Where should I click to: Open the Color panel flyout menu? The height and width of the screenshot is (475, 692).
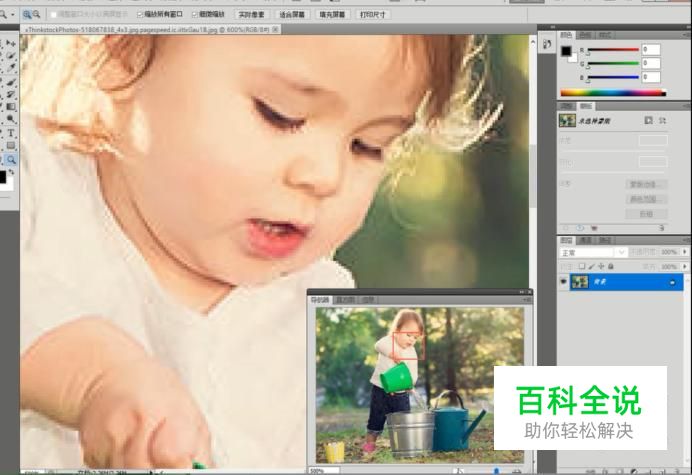pyautogui.click(x=687, y=34)
